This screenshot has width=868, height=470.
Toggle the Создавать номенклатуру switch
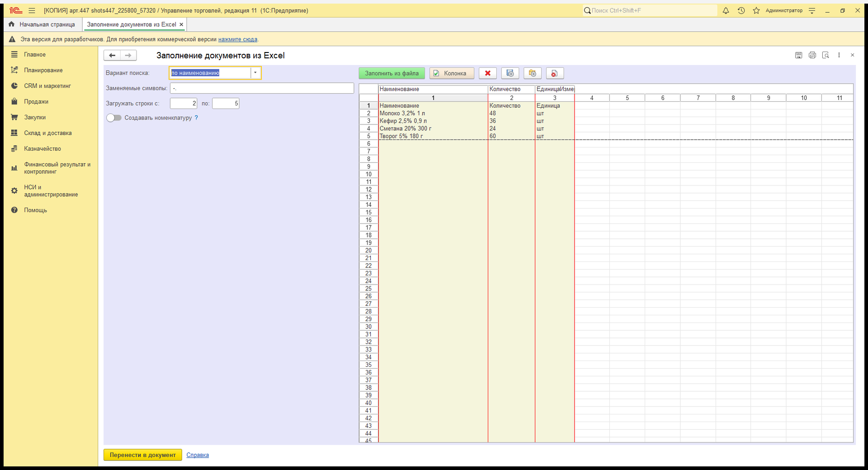(114, 118)
